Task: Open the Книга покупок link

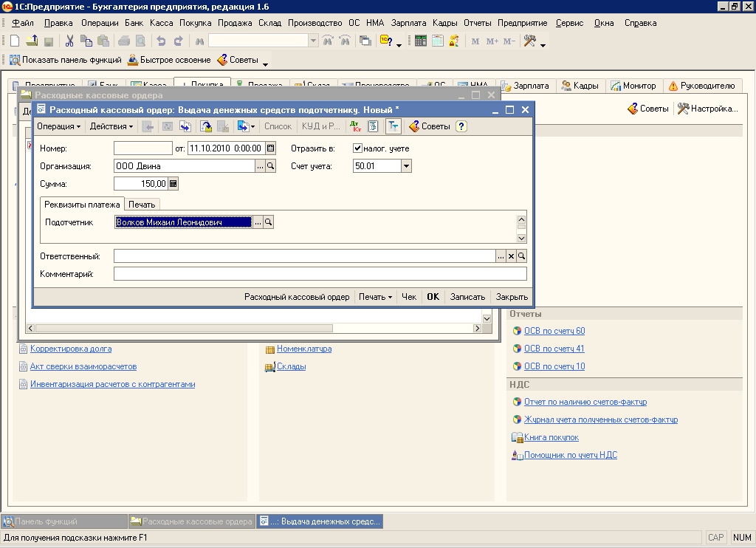Action: pos(551,437)
